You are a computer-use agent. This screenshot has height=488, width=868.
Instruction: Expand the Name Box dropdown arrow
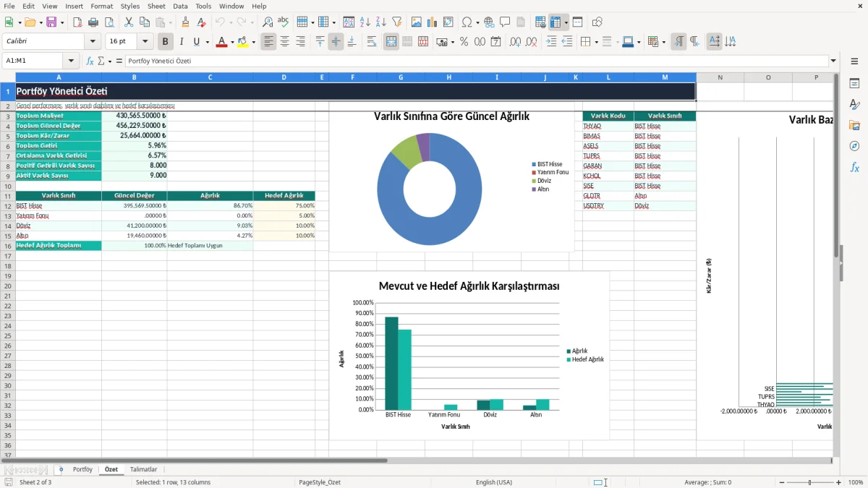pyautogui.click(x=71, y=61)
